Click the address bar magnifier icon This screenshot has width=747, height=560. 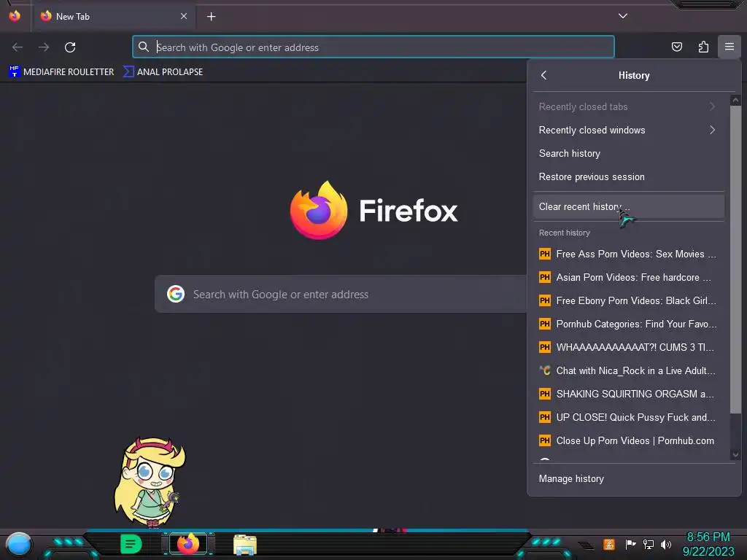pyautogui.click(x=144, y=47)
